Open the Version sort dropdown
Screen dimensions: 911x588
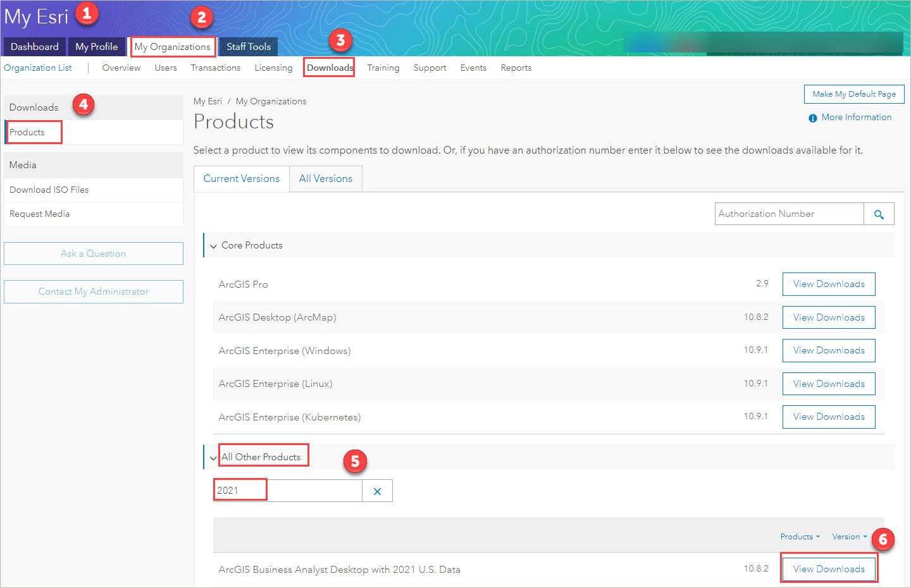(850, 537)
